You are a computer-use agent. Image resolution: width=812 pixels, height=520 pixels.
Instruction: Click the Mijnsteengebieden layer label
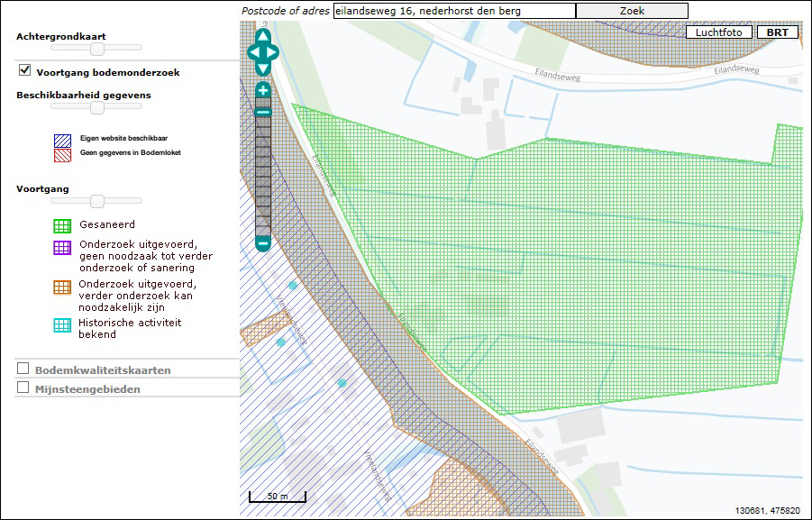[87, 389]
